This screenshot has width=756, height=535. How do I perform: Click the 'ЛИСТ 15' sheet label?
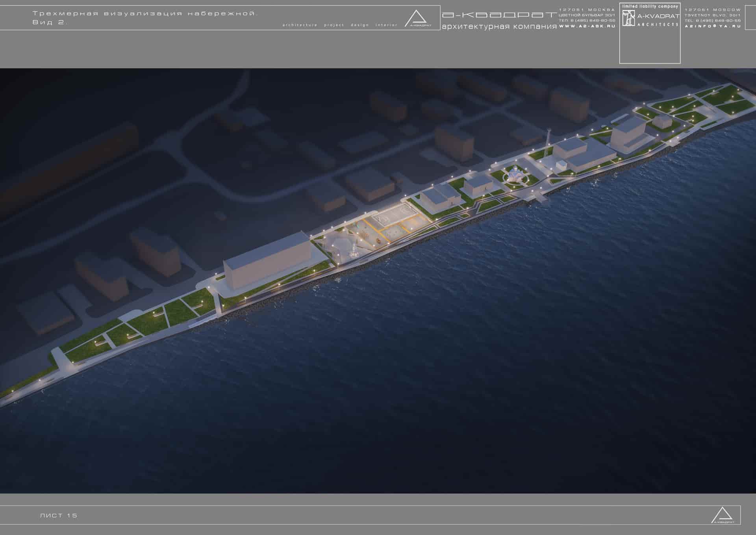click(x=59, y=515)
